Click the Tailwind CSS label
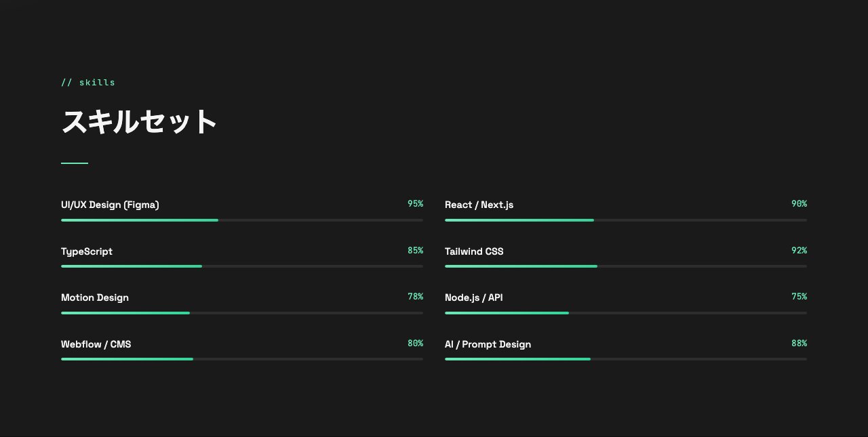This screenshot has width=868, height=437. (x=474, y=251)
